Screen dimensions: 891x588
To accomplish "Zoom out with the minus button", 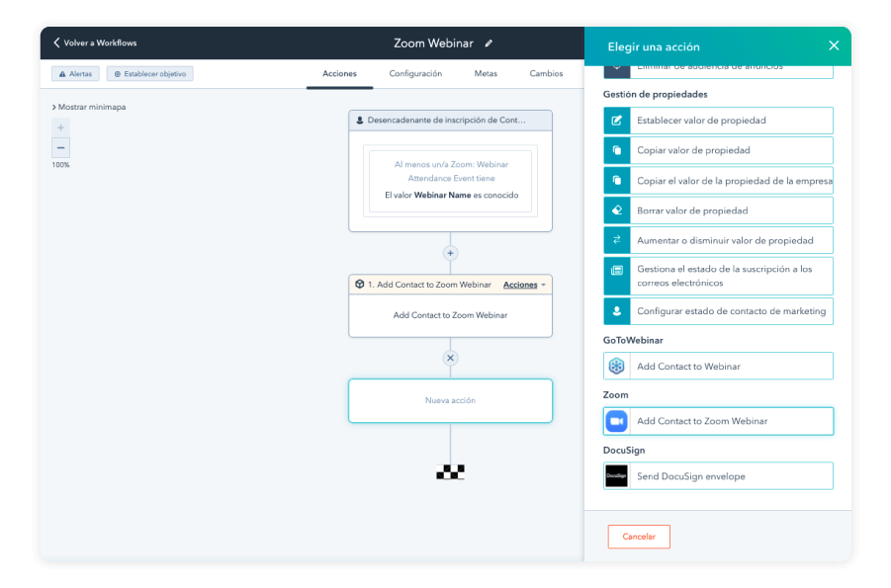I will 60,147.
